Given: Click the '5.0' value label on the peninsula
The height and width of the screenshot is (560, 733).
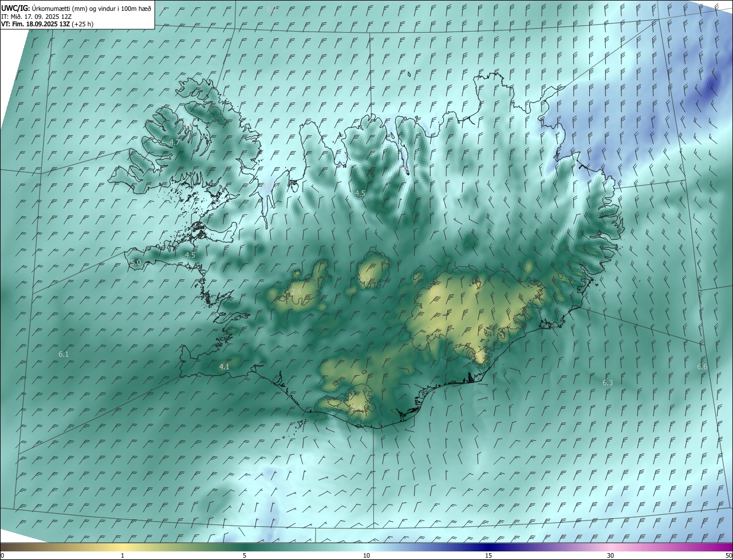Looking at the screenshot, I should (x=136, y=262).
